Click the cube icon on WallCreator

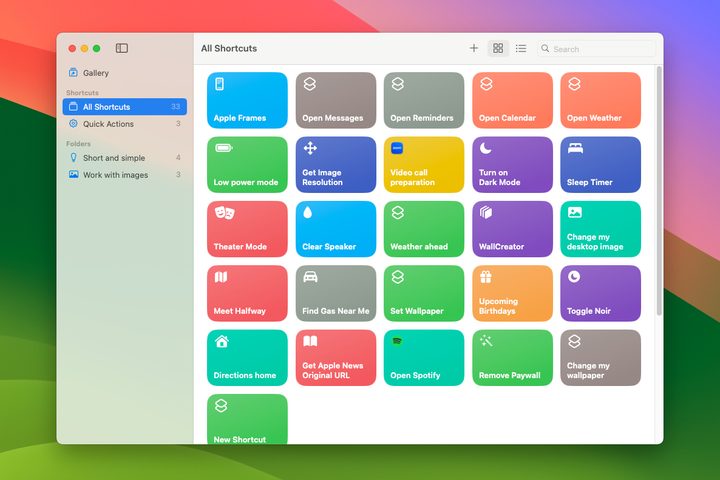pyautogui.click(x=486, y=212)
